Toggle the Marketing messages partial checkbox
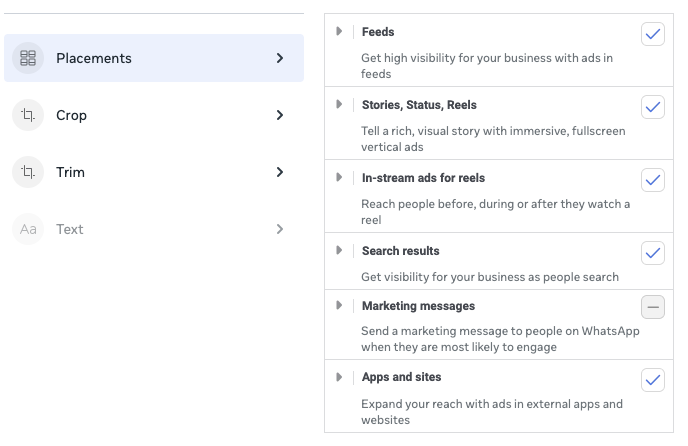This screenshot has height=446, width=688. tap(653, 307)
